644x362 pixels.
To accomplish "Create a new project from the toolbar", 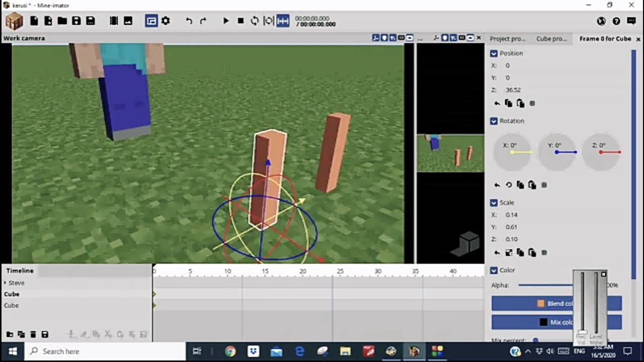I will 34,21.
